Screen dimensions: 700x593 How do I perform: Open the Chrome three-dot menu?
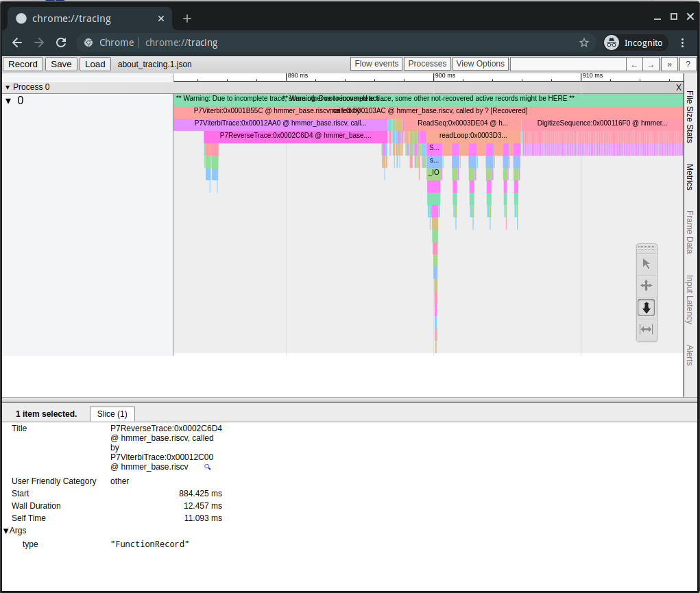click(682, 43)
